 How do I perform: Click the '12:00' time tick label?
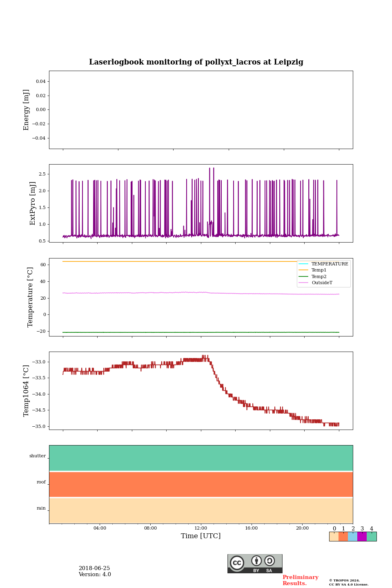201,528
